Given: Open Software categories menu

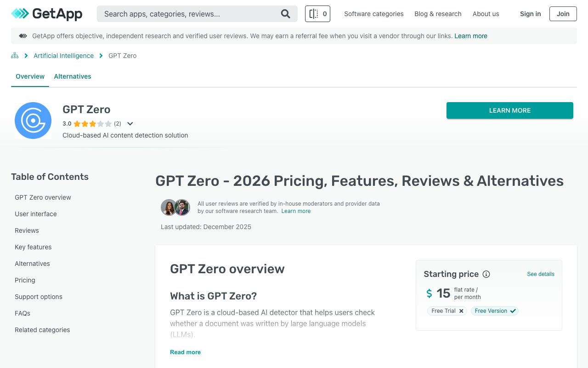Looking at the screenshot, I should [x=374, y=14].
